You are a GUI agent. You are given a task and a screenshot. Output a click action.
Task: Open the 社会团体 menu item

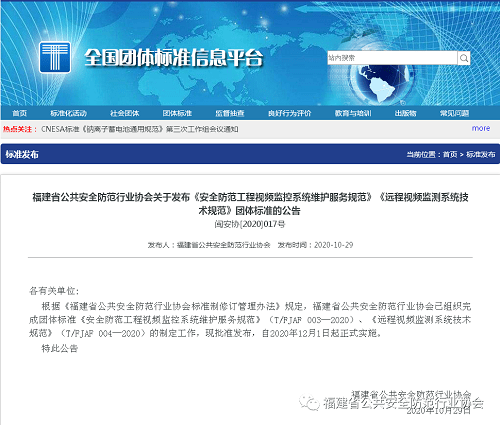pos(125,113)
